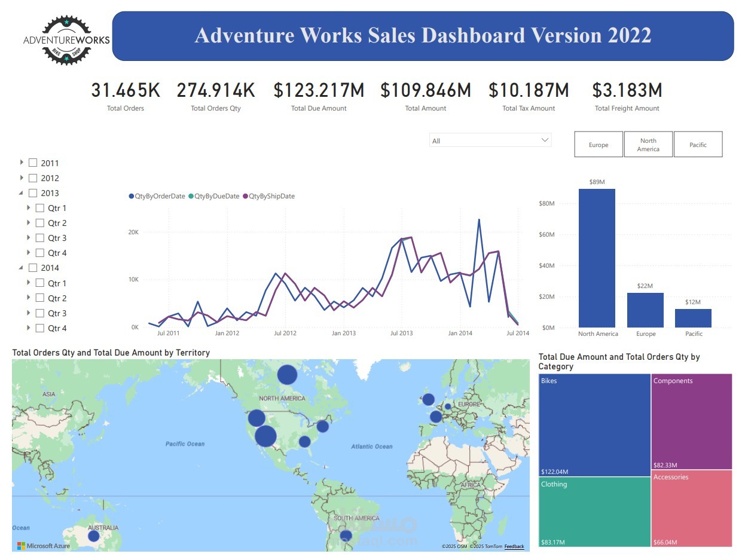Check the 2013 year checkbox
This screenshot has height=560, width=745.
33,192
